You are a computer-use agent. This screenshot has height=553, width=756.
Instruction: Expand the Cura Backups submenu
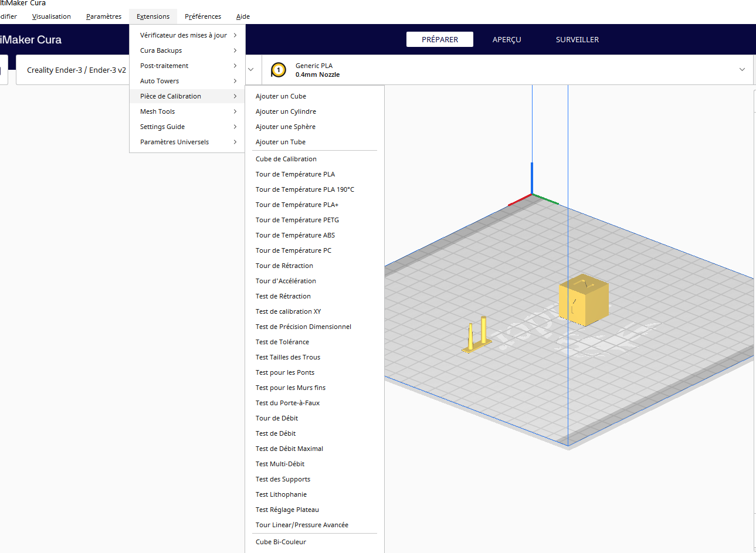pyautogui.click(x=187, y=50)
